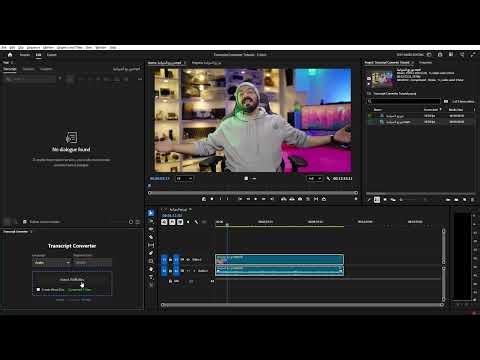Image resolution: width=480 pixels, height=360 pixels.
Task: Open Program monitor button editor plus
Action: (x=356, y=199)
